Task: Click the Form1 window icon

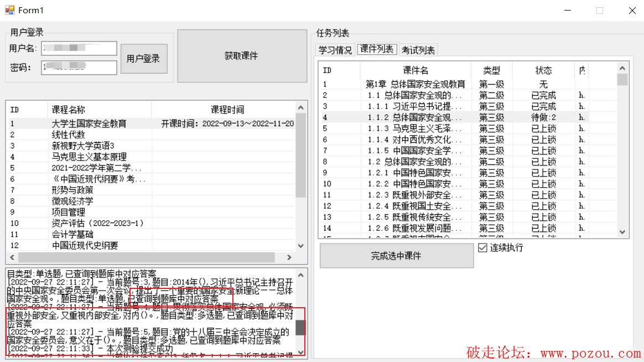Action: tap(10, 10)
